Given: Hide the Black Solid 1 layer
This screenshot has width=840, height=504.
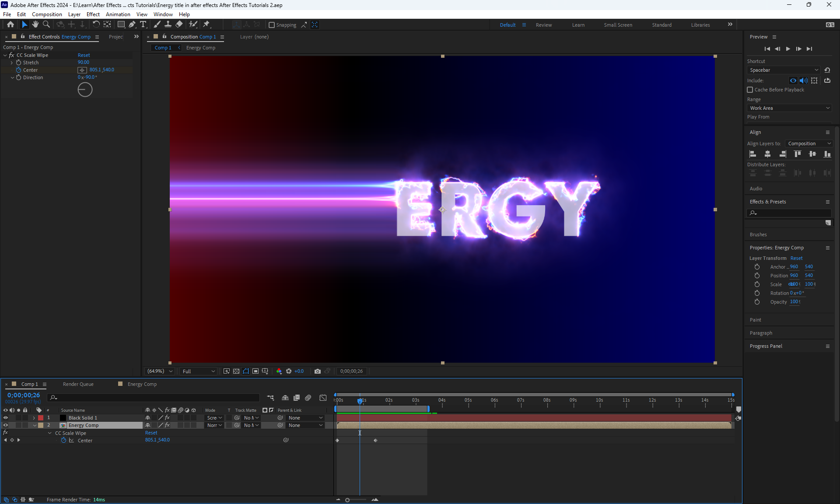Looking at the screenshot, I should coord(6,418).
